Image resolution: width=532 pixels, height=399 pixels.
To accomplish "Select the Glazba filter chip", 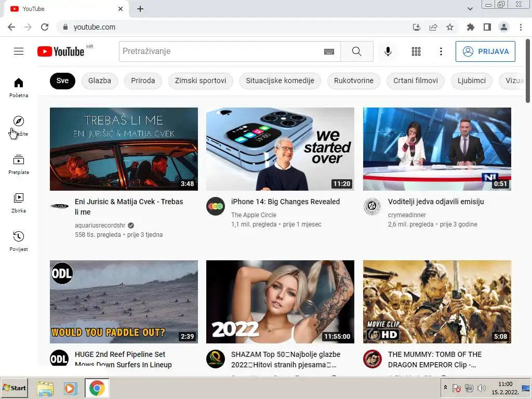I will click(x=100, y=81).
